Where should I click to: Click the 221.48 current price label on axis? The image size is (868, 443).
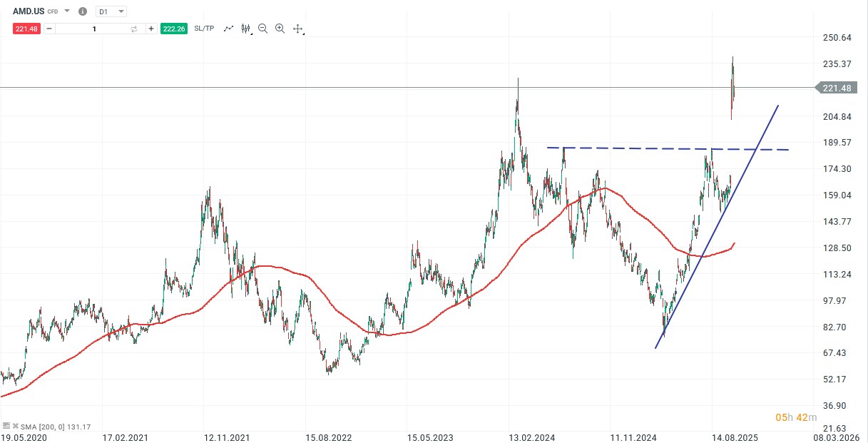point(837,88)
